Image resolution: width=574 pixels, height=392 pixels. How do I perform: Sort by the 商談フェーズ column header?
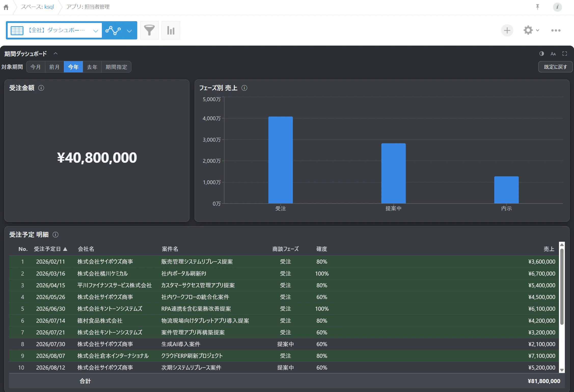[x=285, y=249]
